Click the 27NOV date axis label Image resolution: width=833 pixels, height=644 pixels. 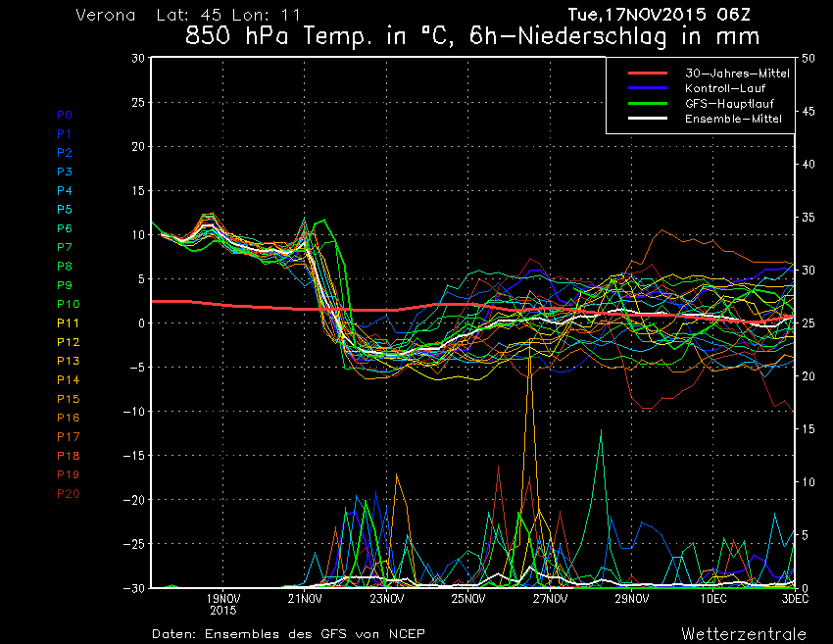(x=551, y=599)
